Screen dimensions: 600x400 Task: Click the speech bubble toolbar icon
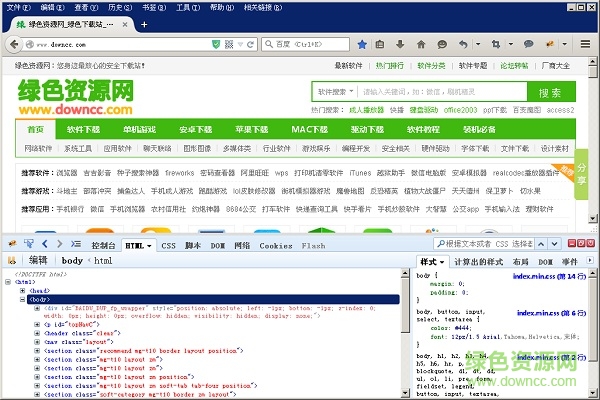pyautogui.click(x=528, y=44)
